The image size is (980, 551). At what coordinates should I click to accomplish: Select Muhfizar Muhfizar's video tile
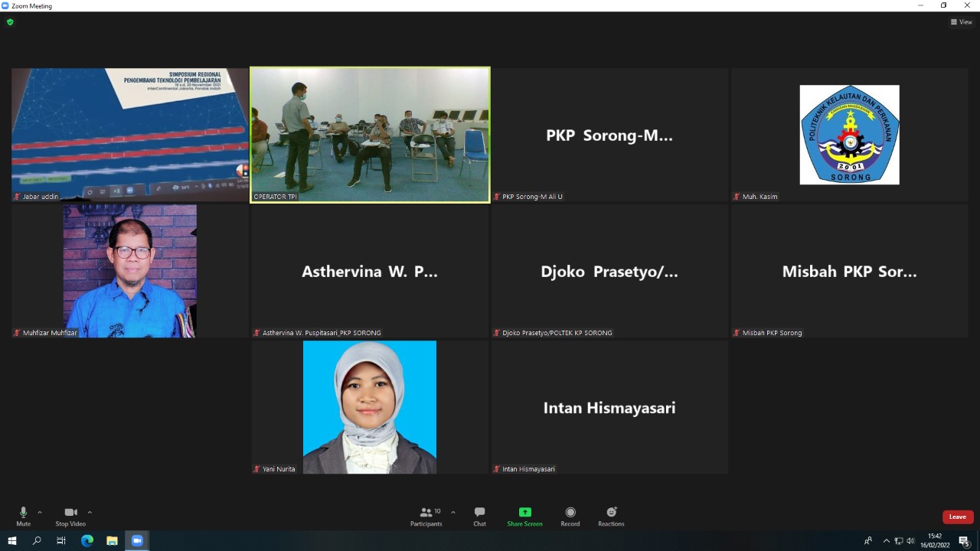coord(130,271)
